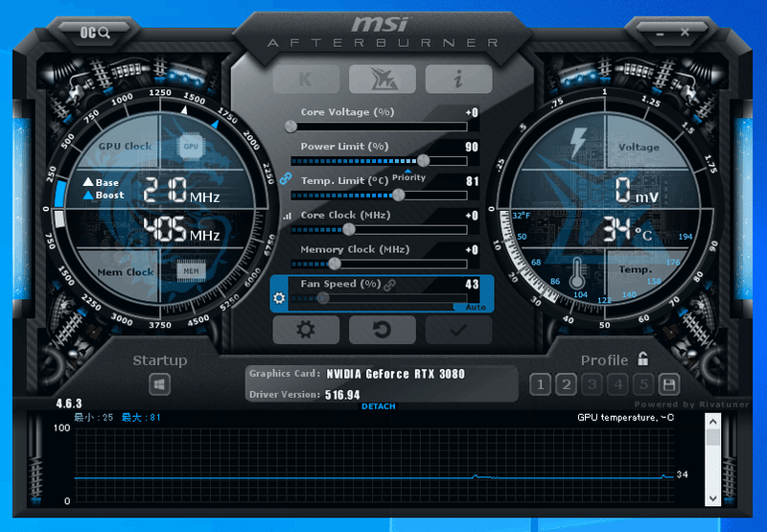767x532 pixels.
Task: Click the Core Clock slider handle
Action: point(349,229)
